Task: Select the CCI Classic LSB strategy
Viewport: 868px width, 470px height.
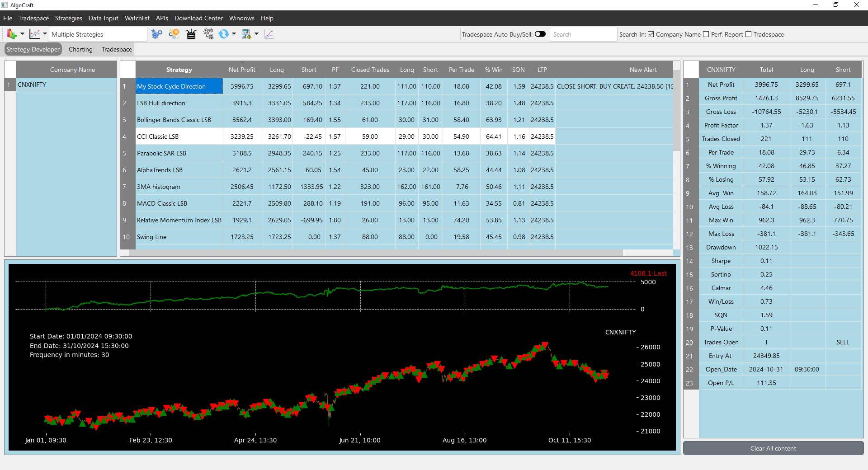Action: coord(179,136)
